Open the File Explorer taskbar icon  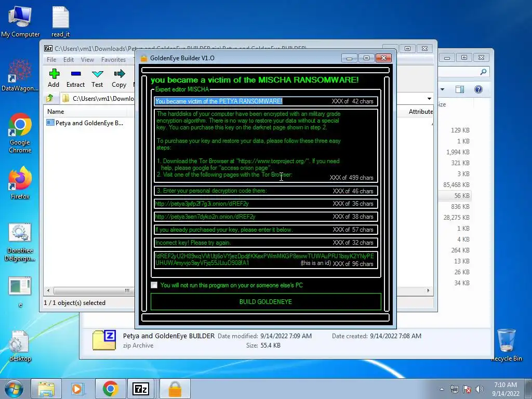tap(46, 389)
